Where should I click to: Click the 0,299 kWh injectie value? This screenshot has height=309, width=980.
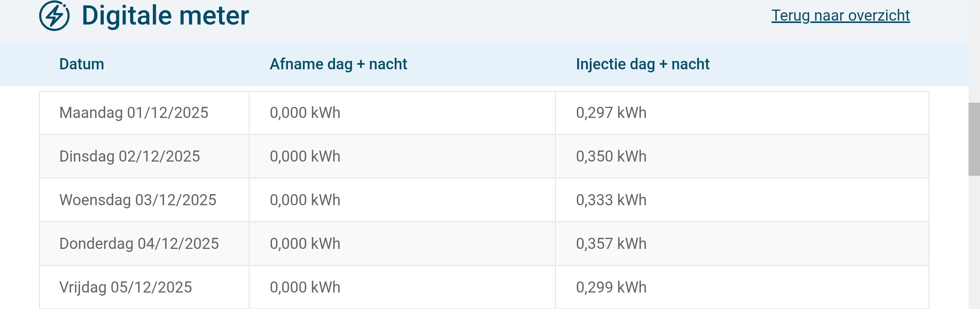[611, 288]
